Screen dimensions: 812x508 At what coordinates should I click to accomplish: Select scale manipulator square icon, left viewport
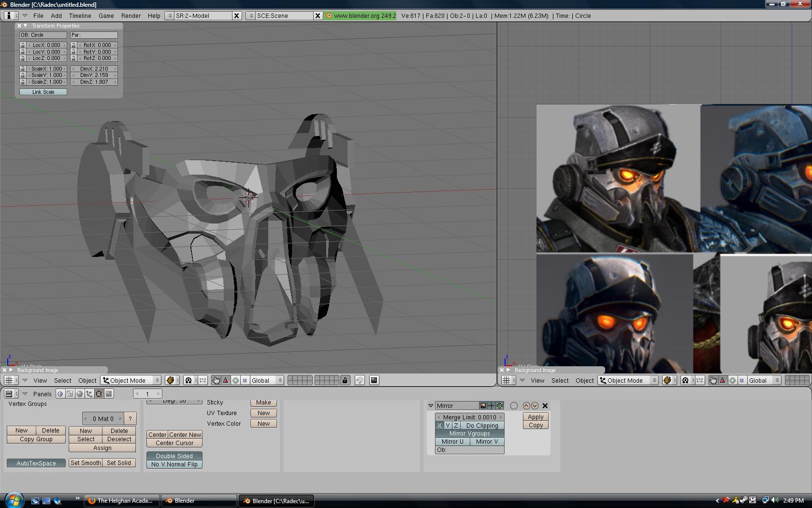(245, 380)
